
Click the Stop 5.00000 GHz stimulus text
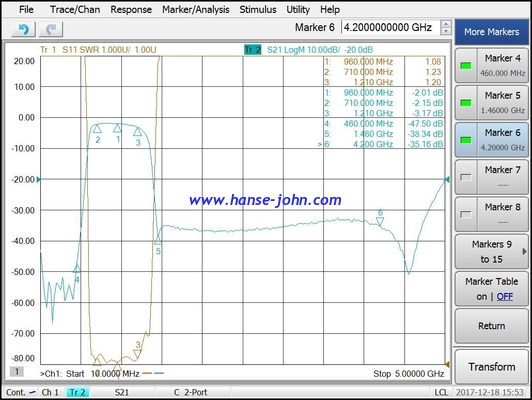[x=408, y=374]
